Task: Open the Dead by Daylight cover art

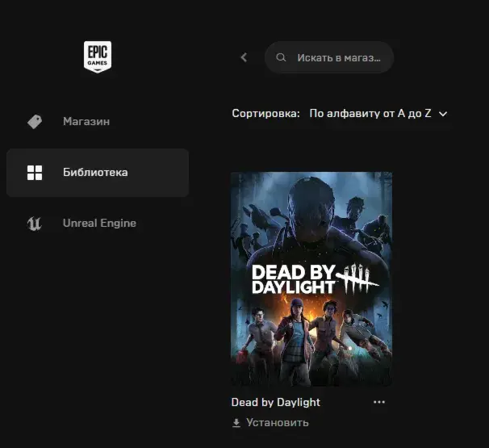Action: 311,279
